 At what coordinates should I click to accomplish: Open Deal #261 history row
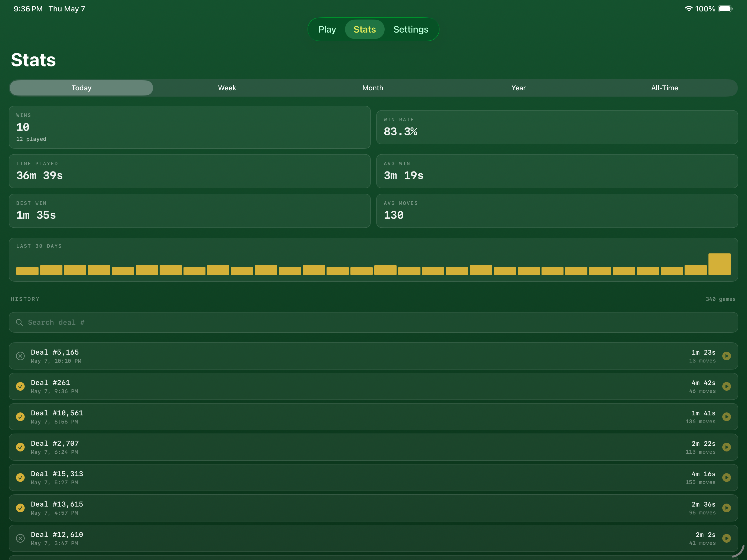373,386
